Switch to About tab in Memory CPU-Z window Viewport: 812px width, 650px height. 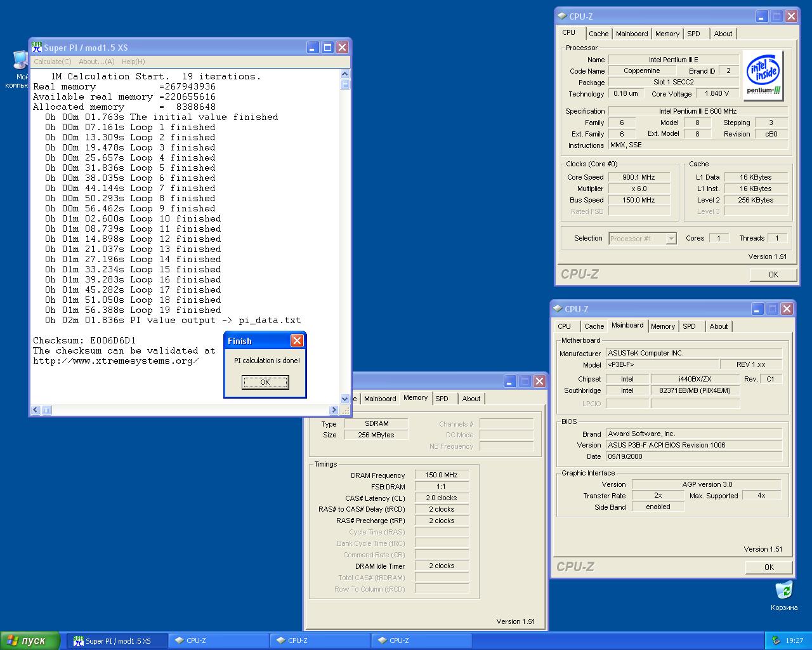[471, 399]
